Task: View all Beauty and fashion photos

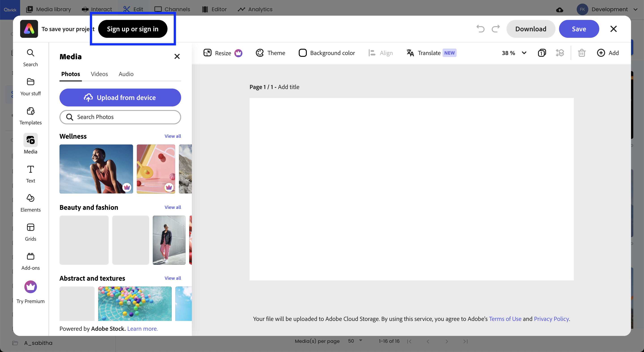Action: (173, 207)
